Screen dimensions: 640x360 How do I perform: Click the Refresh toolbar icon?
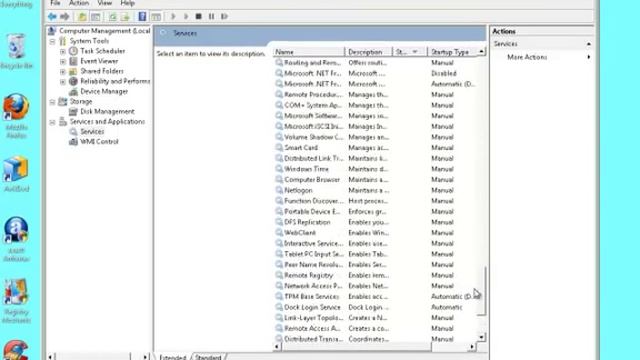112,16
